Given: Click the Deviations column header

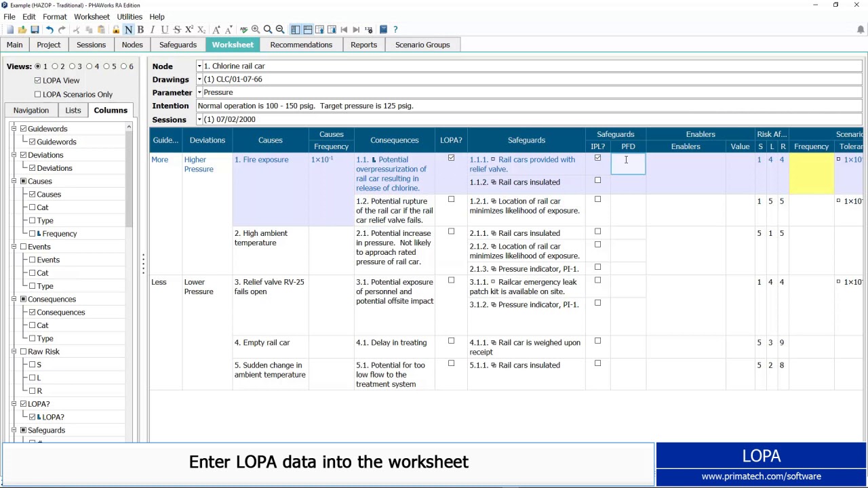Looking at the screenshot, I should (x=208, y=140).
